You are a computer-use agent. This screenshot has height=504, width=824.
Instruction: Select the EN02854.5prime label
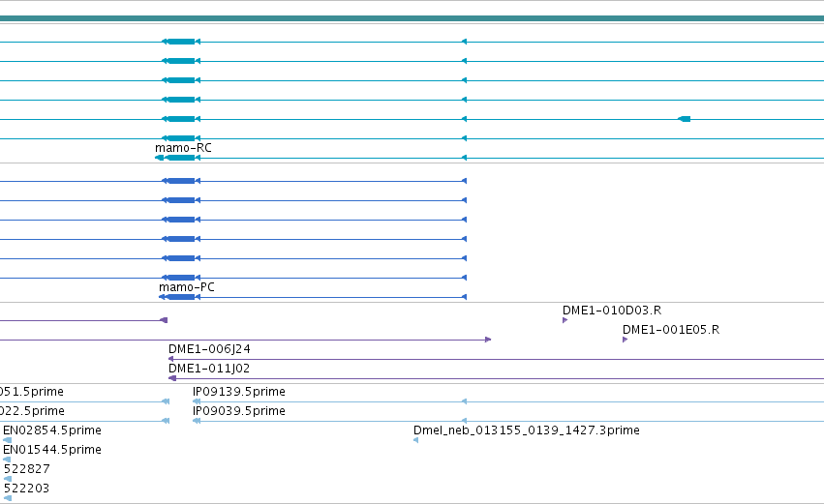point(52,430)
